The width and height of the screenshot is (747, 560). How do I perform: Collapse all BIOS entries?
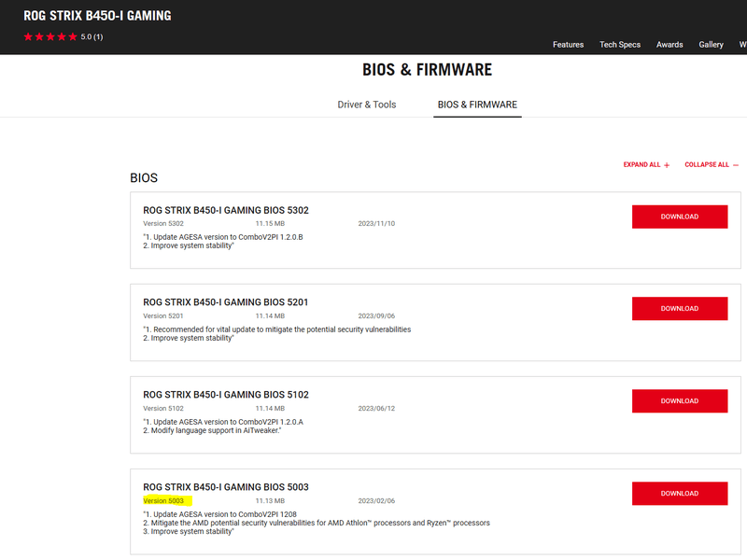(x=712, y=165)
